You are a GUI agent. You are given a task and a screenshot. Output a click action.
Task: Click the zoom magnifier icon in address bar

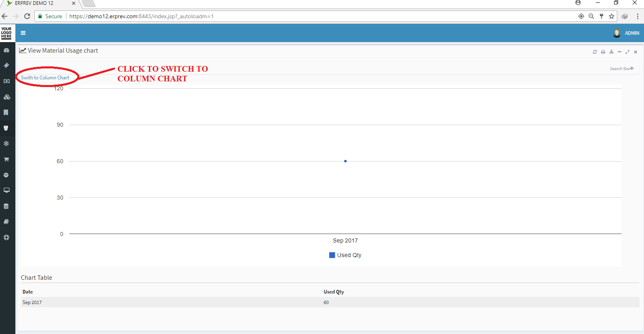(591, 16)
